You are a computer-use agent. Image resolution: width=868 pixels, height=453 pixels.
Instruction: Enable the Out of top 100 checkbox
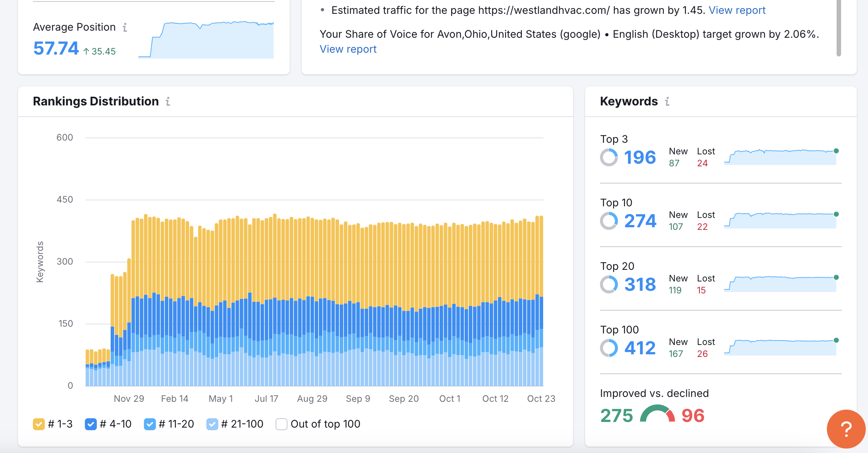(281, 424)
